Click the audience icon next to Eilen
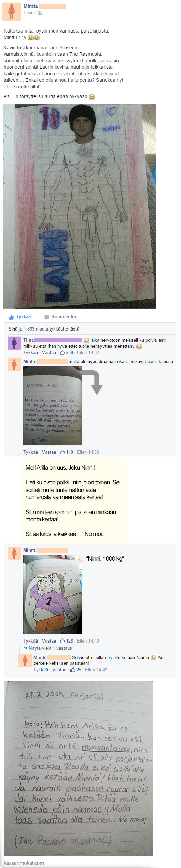The height and width of the screenshot is (868, 181). 40,13
